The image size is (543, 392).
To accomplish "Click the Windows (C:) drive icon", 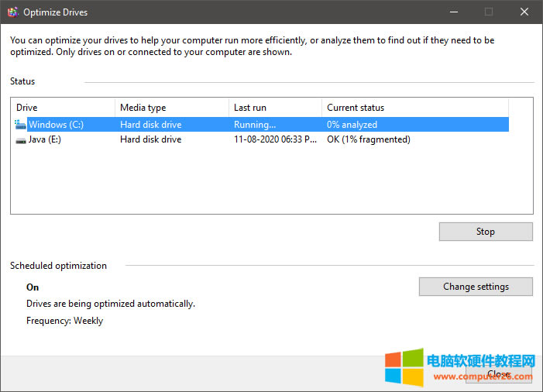I will click(x=20, y=124).
